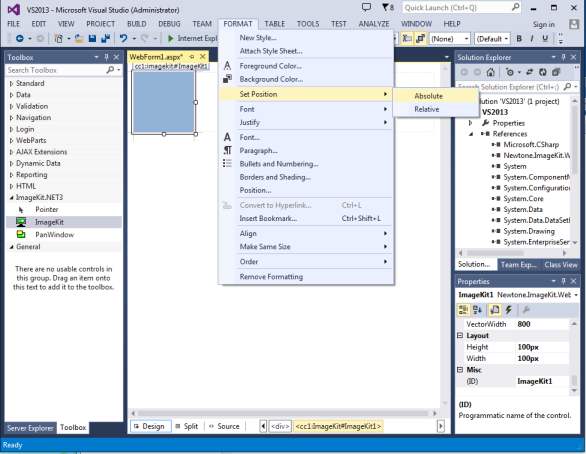This screenshot has width=586, height=454.
Task: Switch to Split view tab
Action: click(x=187, y=426)
